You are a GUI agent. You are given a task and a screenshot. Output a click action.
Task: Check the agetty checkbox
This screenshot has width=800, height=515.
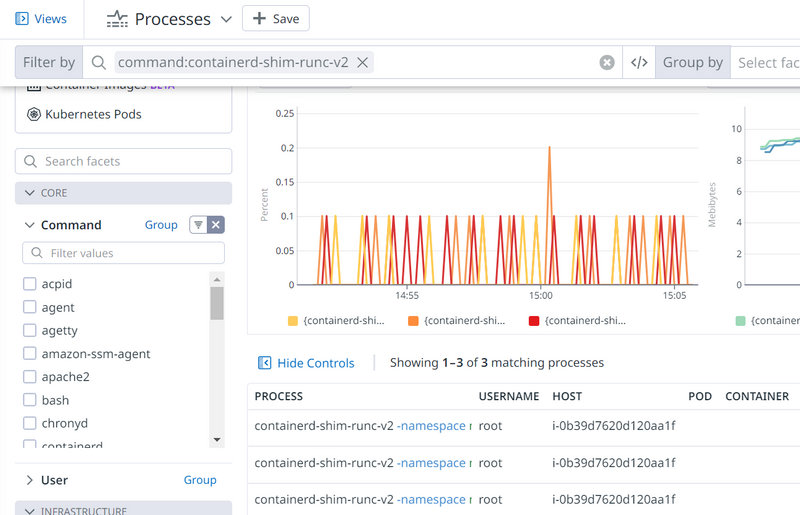click(x=30, y=330)
